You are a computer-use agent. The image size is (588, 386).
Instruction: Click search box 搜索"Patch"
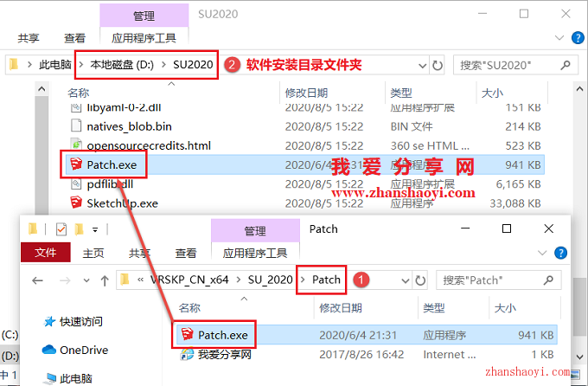[499, 280]
